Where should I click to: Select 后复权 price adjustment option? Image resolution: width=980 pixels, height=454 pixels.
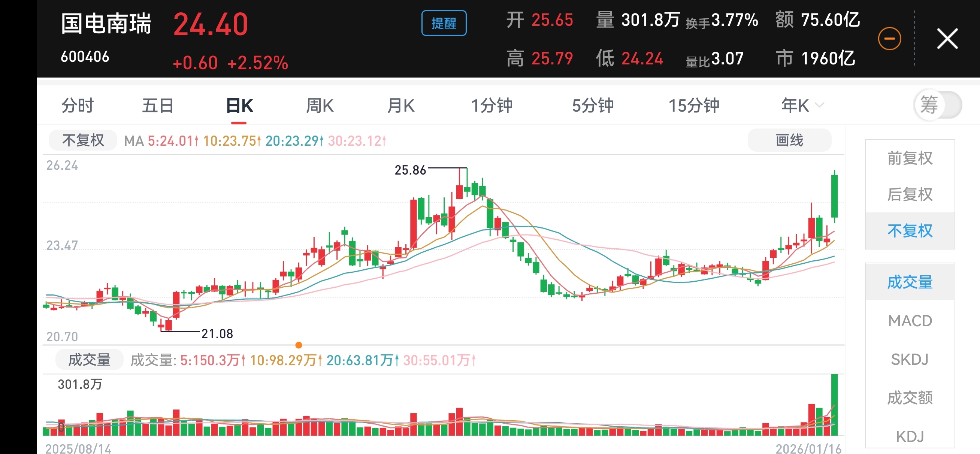click(x=910, y=194)
